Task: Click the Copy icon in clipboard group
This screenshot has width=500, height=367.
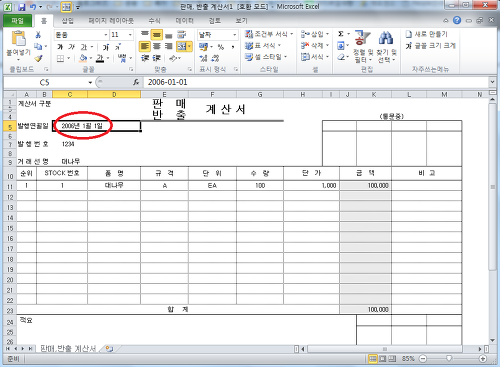Action: pyautogui.click(x=38, y=46)
